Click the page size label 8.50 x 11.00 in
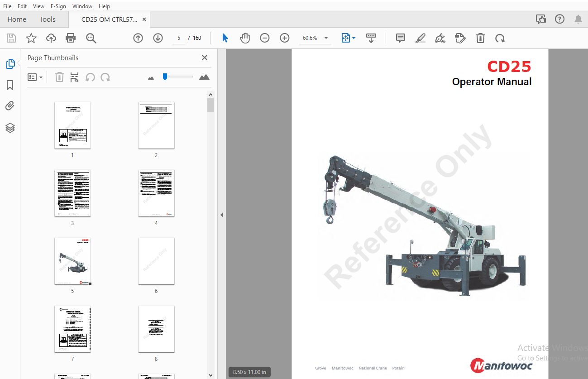This screenshot has height=379, width=588. tap(249, 372)
